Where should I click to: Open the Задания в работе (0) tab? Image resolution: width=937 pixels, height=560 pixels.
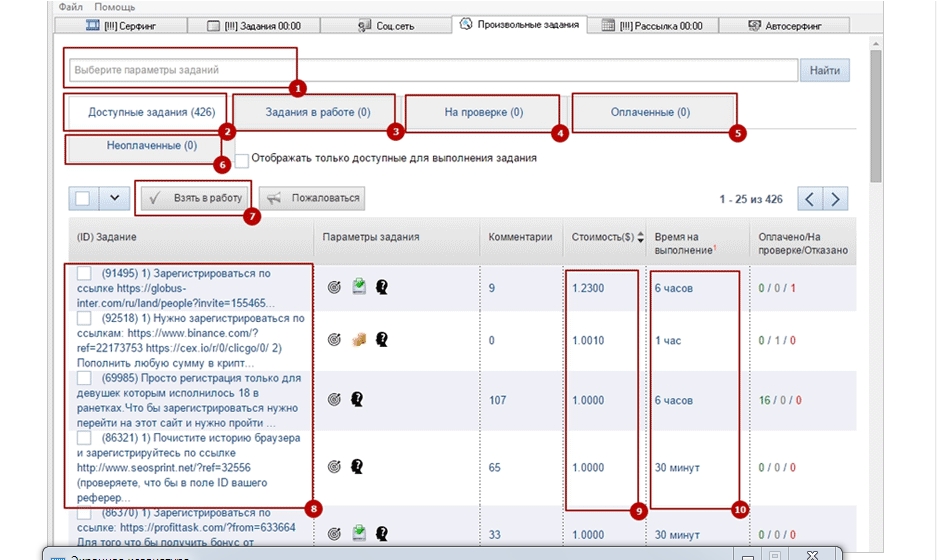(318, 112)
